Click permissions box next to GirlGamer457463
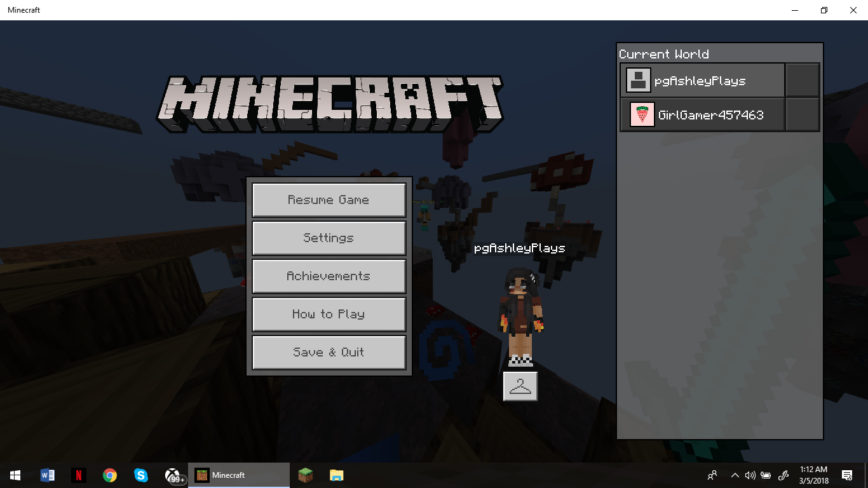The height and width of the screenshot is (488, 868). pyautogui.click(x=802, y=114)
